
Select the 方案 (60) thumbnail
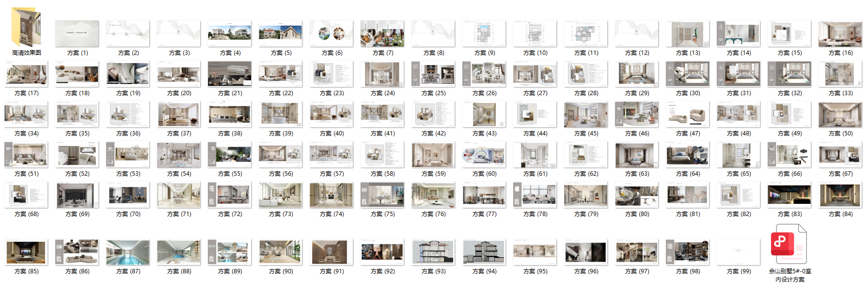484,154
